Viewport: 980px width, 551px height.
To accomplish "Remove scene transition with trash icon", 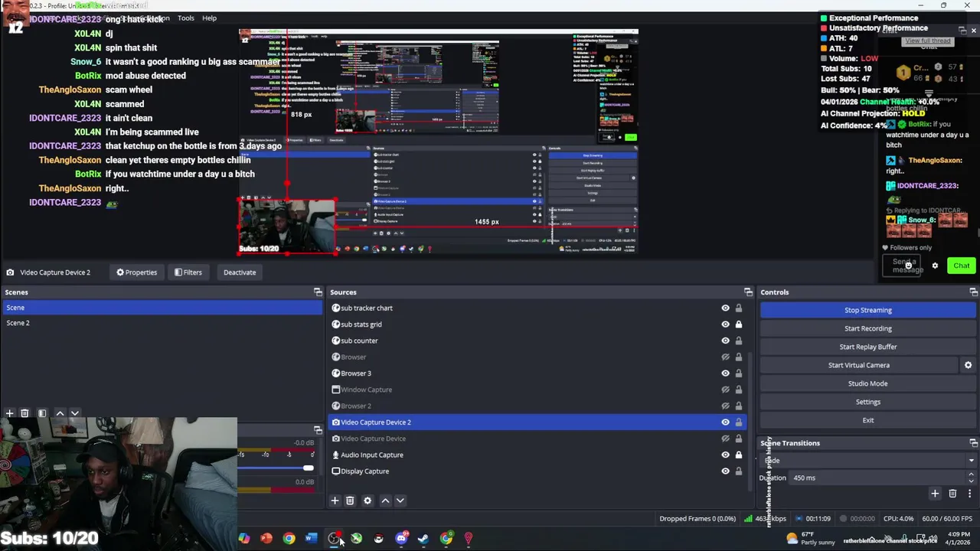I will pos(952,494).
